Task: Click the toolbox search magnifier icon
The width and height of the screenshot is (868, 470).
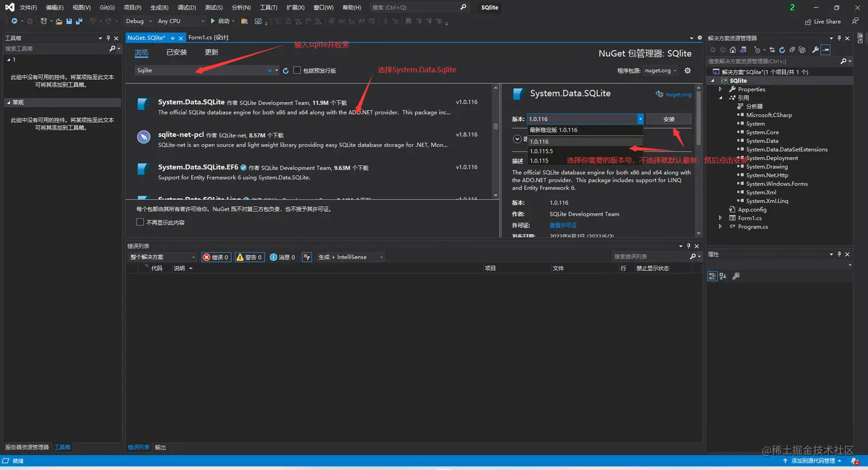Action: (113, 49)
